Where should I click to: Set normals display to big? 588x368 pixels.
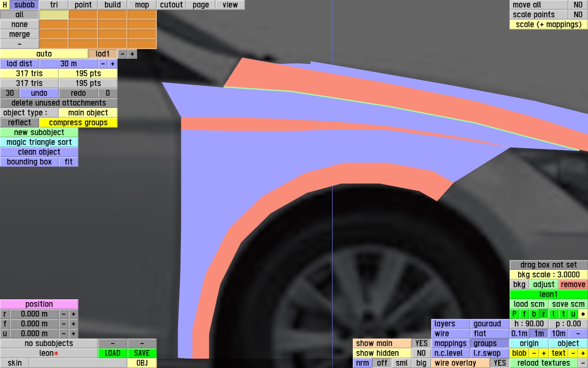tap(421, 363)
